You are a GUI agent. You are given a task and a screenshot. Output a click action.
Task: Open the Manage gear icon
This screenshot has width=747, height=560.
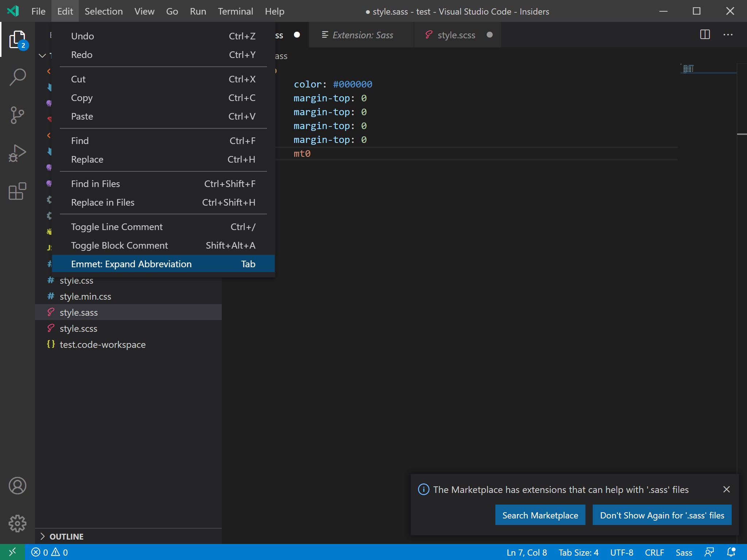click(x=17, y=524)
